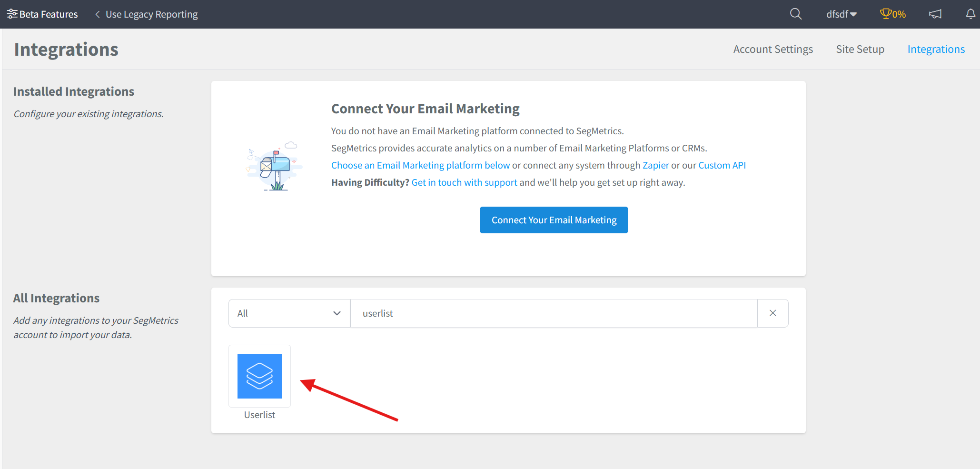Expand the dfsdf account dropdown
Viewport: 980px width, 469px height.
click(x=841, y=14)
